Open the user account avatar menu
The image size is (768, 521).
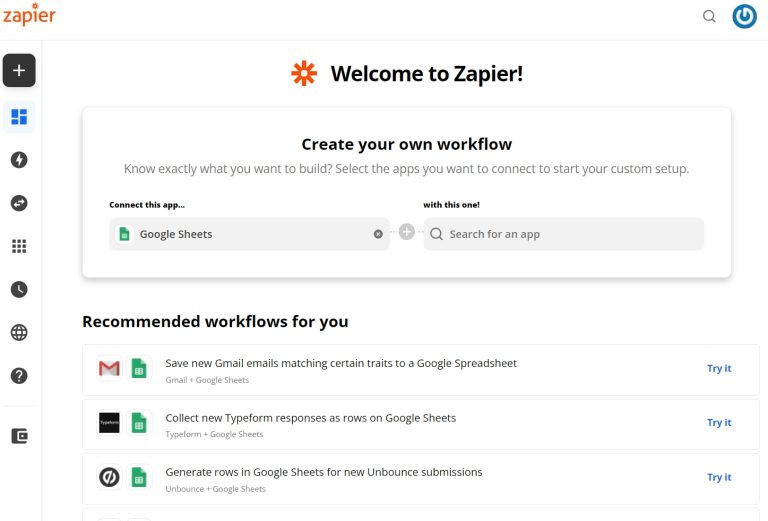coord(744,17)
